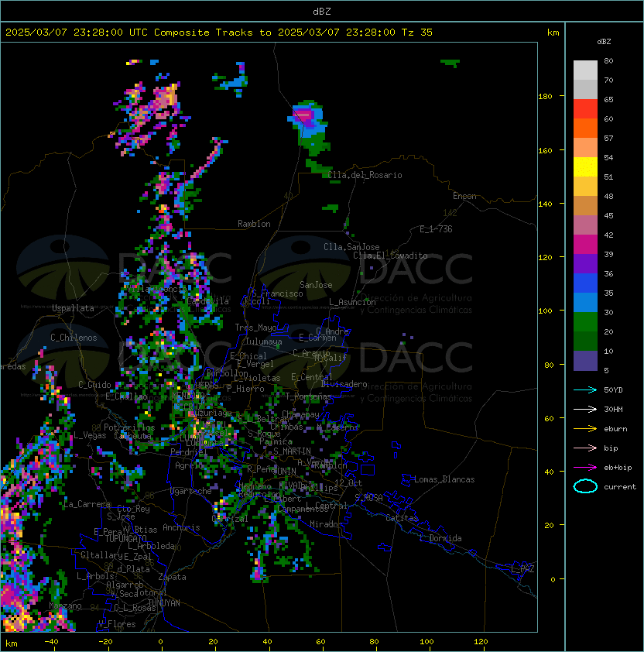Click the 'L_Vegas' map label
The width and height of the screenshot is (644, 652).
(x=90, y=435)
